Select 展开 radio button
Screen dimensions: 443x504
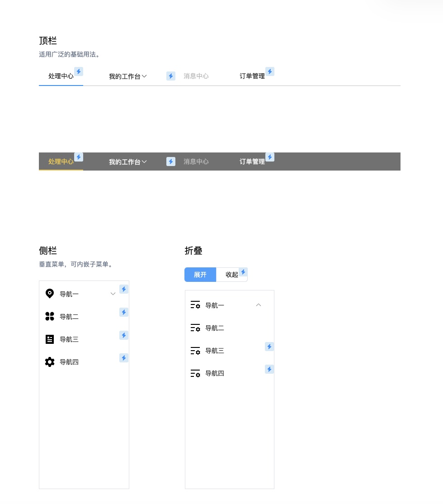200,275
